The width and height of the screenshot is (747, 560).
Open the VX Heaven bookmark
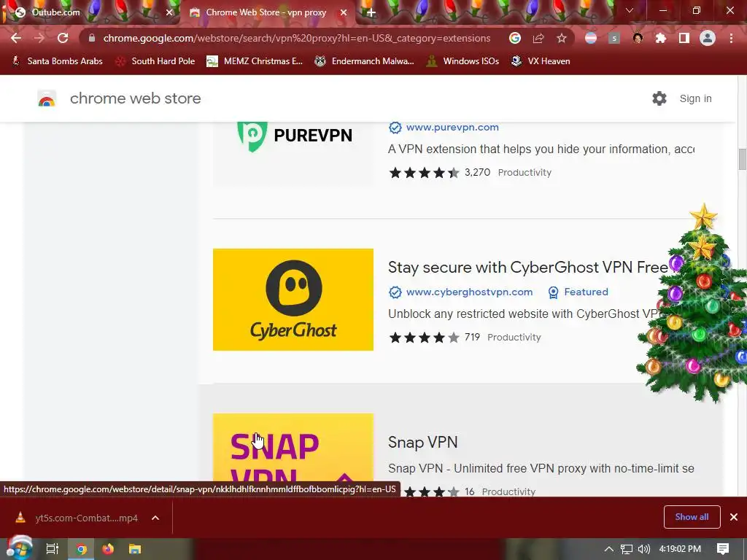pos(541,61)
